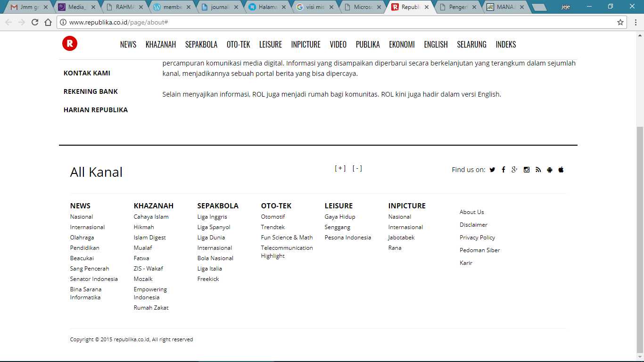
Task: Open a new browser tab button
Action: point(539,7)
